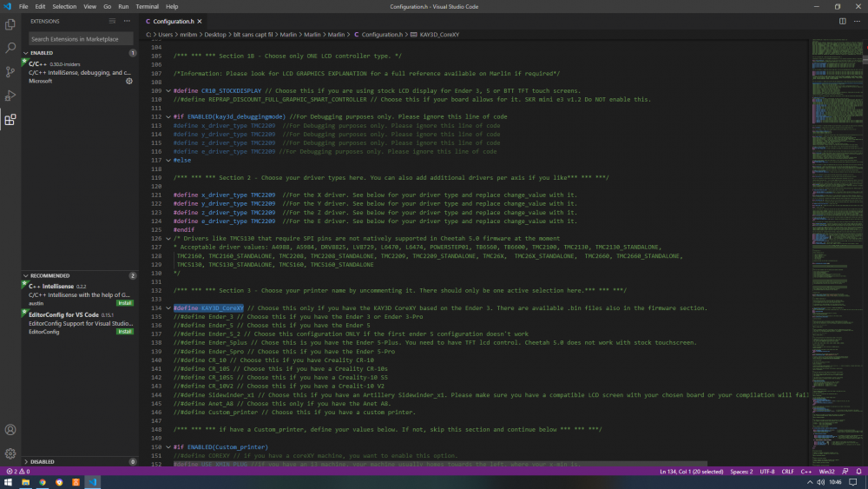Click the VS Code taskbar icon
This screenshot has width=868, height=489.
tap(93, 482)
